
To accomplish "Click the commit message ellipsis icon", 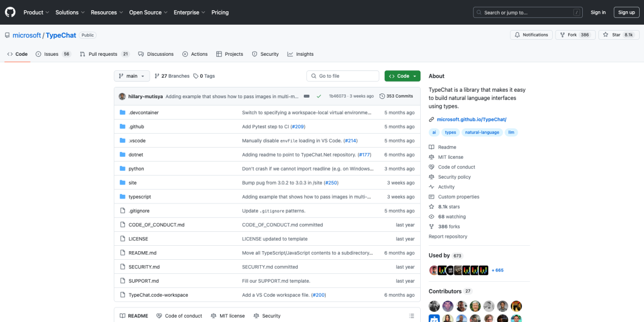I will [x=306, y=96].
